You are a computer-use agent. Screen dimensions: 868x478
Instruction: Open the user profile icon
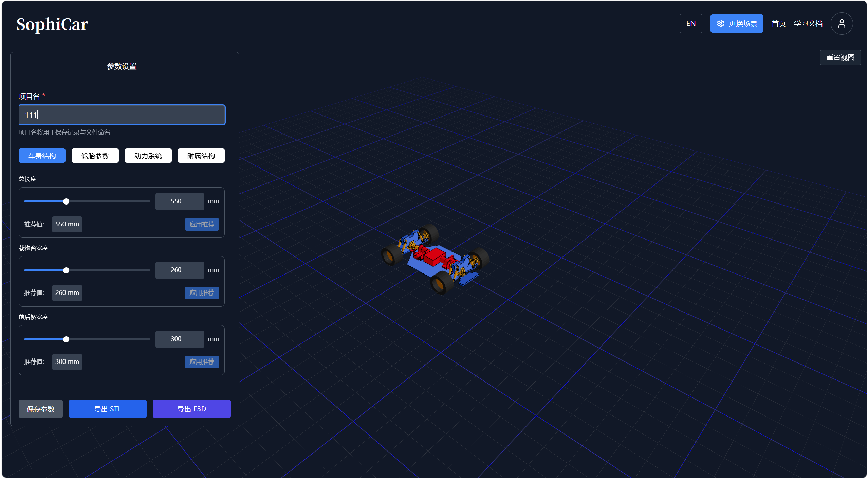pos(841,23)
